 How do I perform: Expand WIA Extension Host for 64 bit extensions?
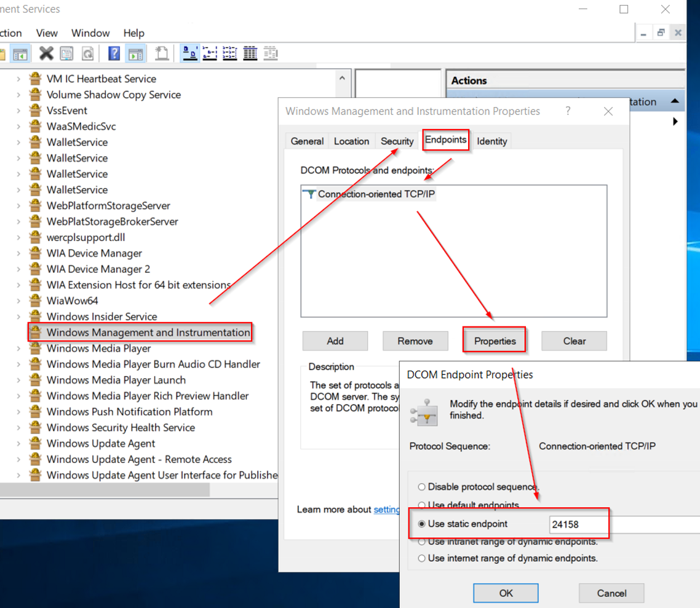(18, 285)
